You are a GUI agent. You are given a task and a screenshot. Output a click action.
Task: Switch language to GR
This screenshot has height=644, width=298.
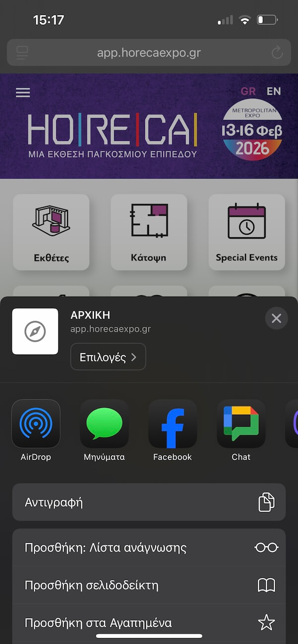pos(248,91)
